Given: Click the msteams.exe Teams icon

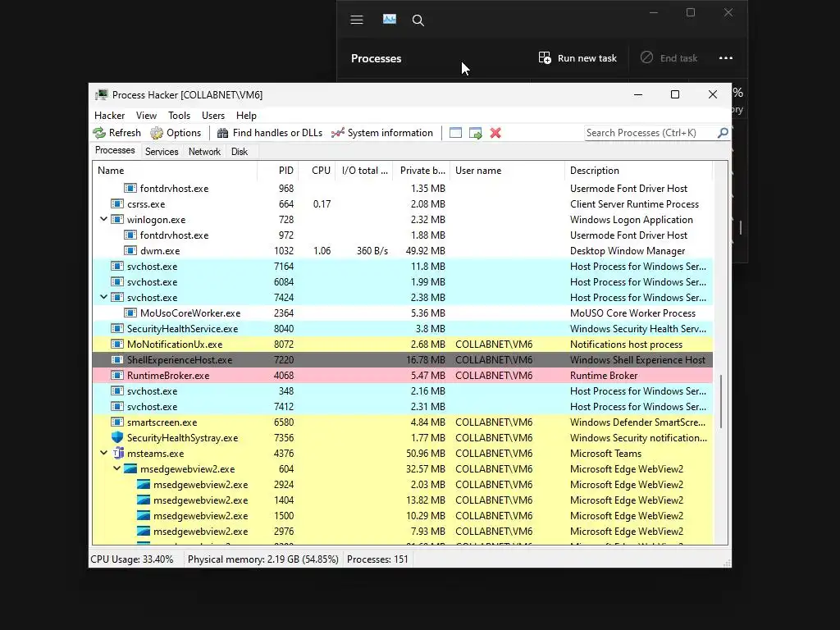Looking at the screenshot, I should [117, 453].
